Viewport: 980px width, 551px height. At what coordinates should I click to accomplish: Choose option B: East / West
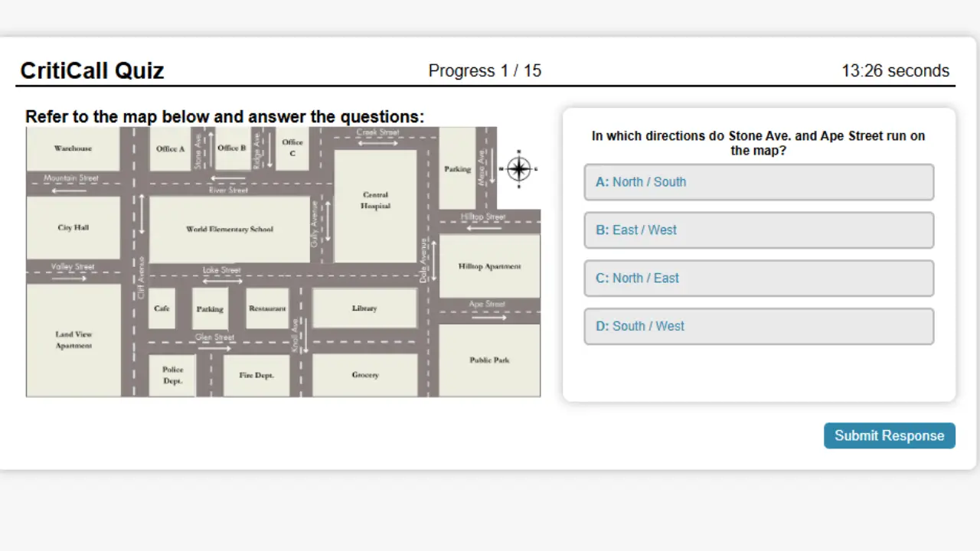pos(758,230)
